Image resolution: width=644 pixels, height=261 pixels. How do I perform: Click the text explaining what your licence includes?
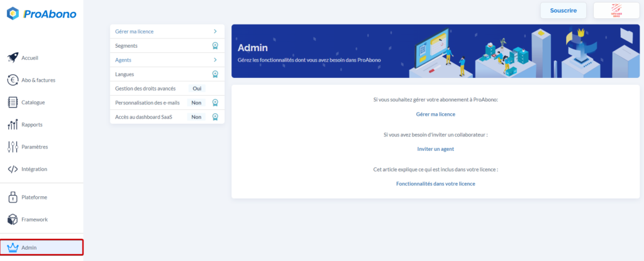click(435, 169)
